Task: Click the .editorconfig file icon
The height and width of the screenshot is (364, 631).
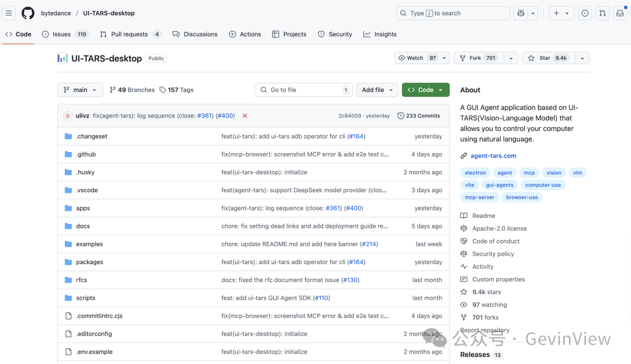Action: point(68,334)
